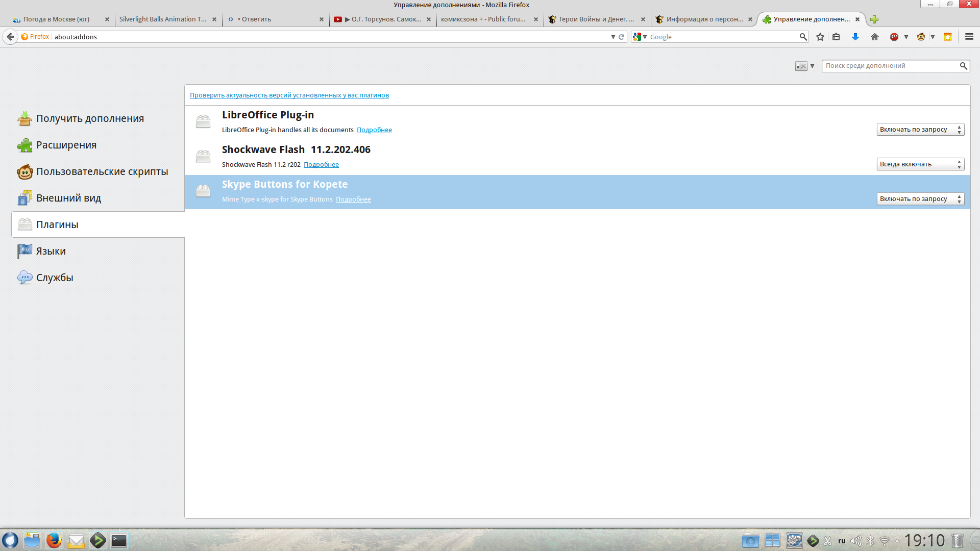980x551 pixels.
Task: Click the bookmark star icon
Action: 820,37
